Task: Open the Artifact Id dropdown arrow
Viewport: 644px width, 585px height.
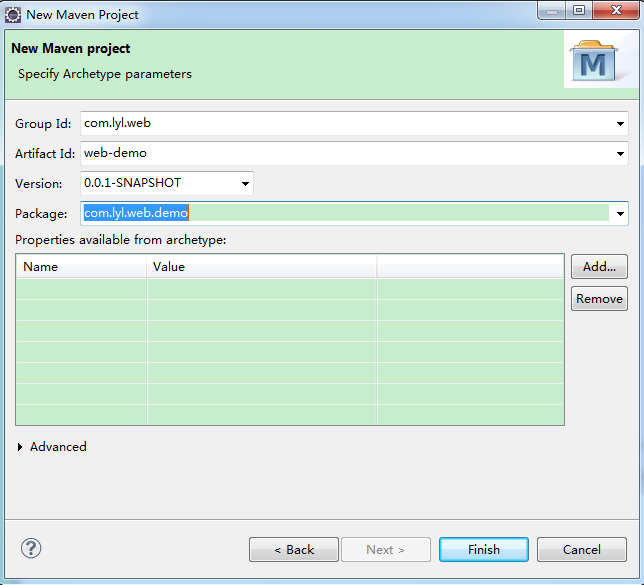Action: 620,154
